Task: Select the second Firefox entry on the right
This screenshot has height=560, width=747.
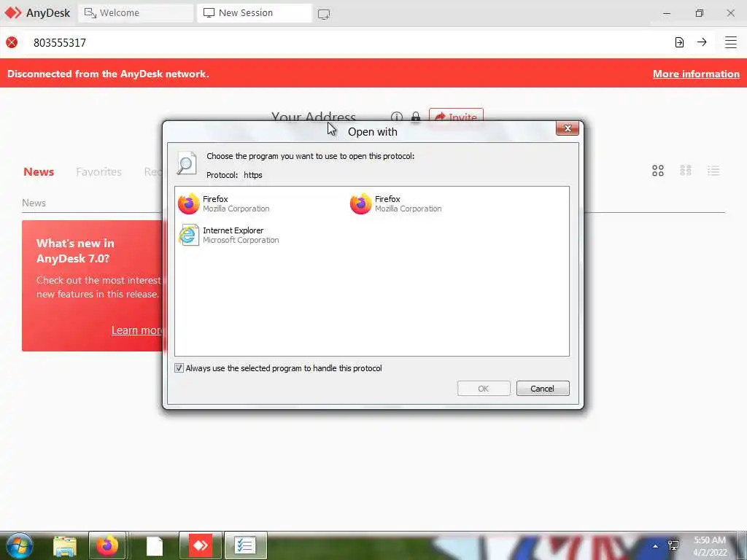Action: coord(396,204)
